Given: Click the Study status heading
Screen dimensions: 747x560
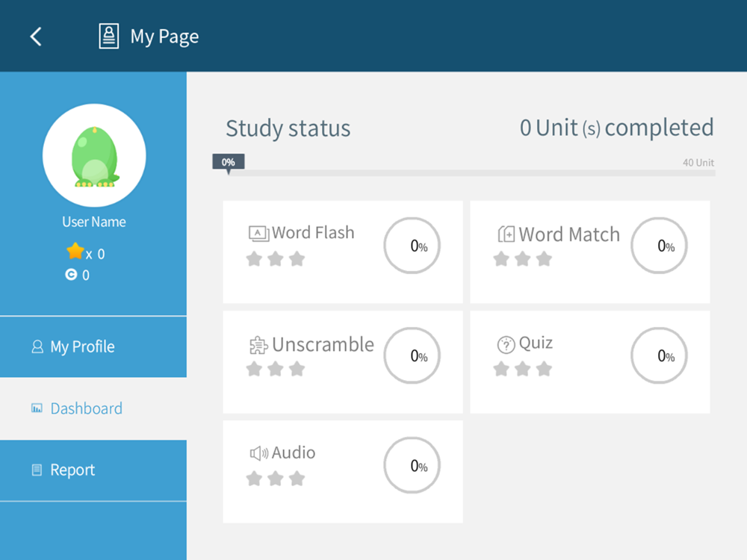Looking at the screenshot, I should (288, 128).
